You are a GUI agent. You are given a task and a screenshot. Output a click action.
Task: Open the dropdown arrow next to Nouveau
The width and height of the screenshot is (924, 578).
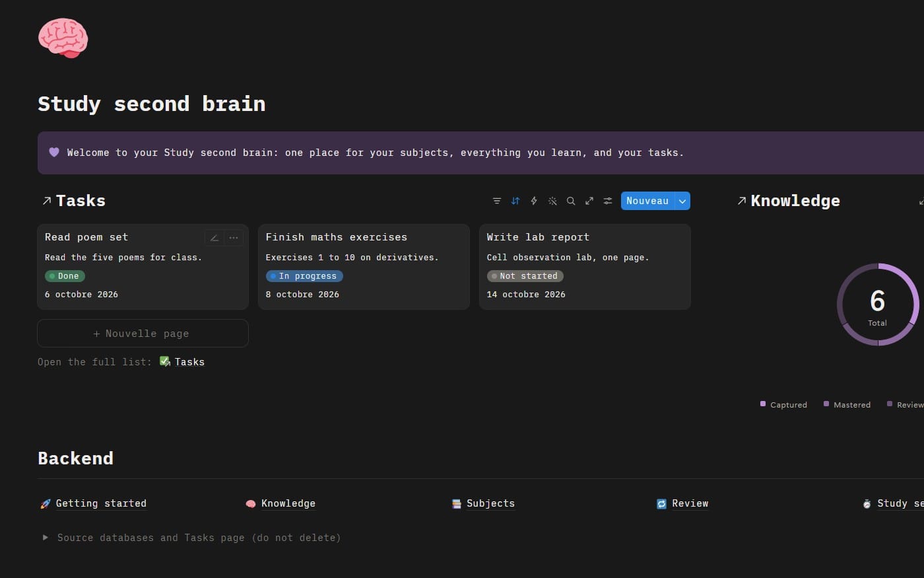tap(682, 201)
